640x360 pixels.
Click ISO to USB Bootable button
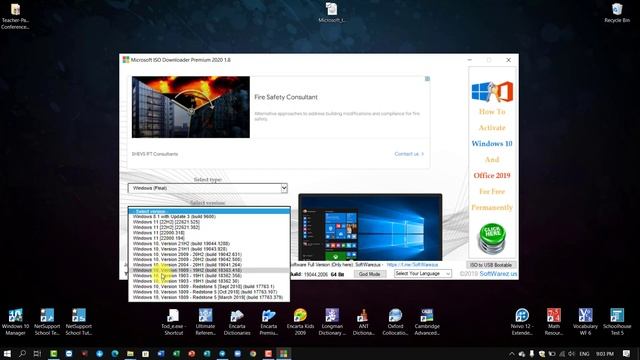[491, 265]
